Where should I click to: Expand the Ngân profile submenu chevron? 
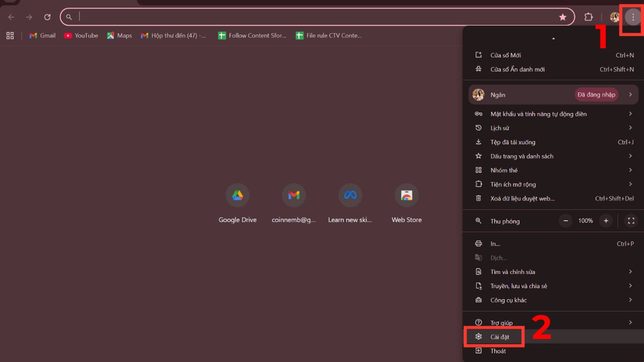click(630, 94)
